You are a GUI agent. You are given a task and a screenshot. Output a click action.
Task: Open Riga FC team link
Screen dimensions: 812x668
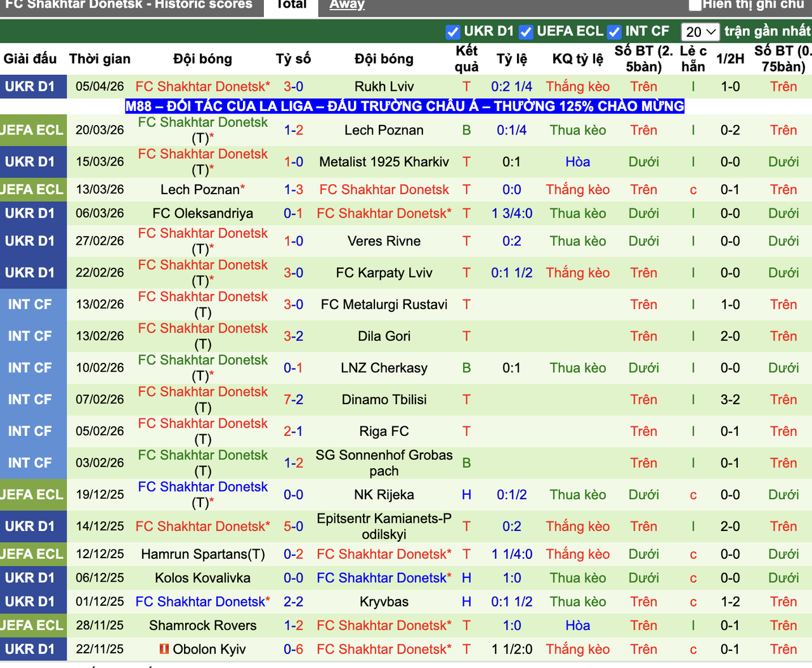click(x=384, y=431)
